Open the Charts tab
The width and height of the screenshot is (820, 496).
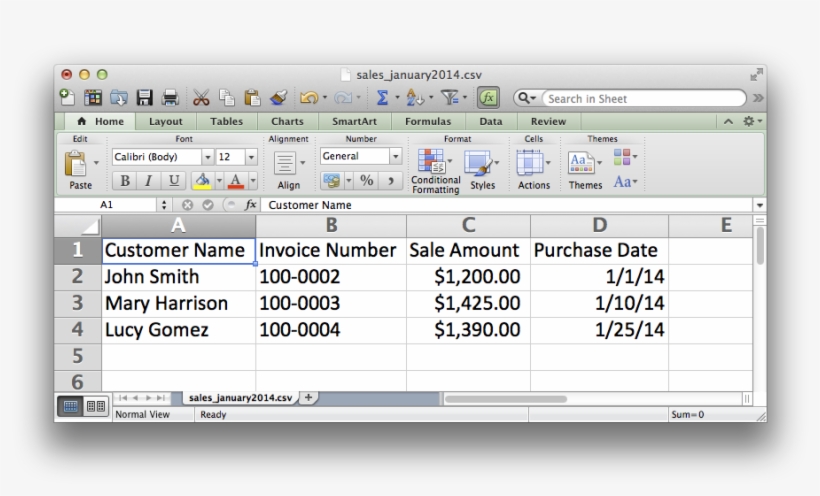coord(287,121)
